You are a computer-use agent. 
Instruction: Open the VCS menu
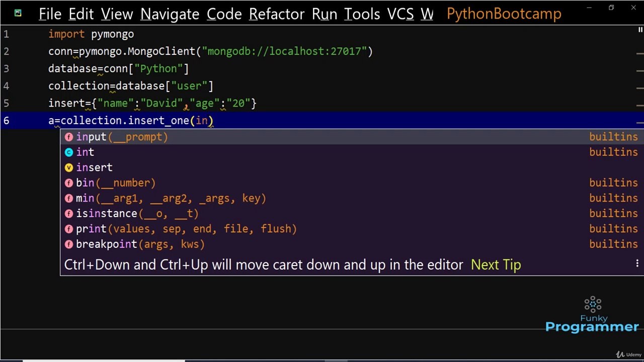[x=400, y=14]
